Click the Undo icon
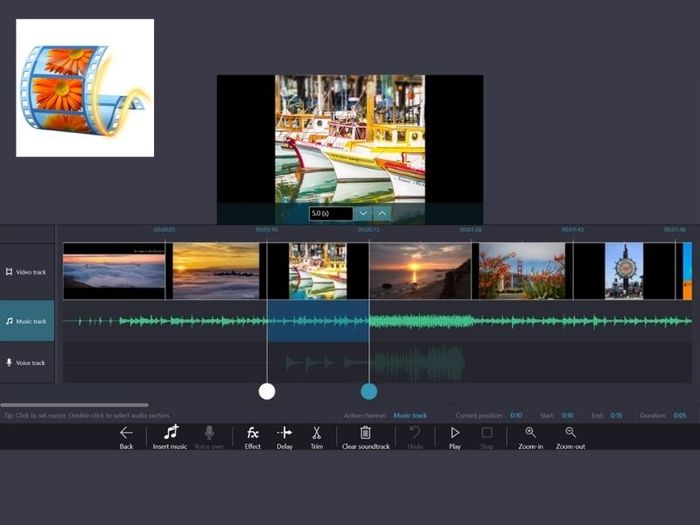 415,432
